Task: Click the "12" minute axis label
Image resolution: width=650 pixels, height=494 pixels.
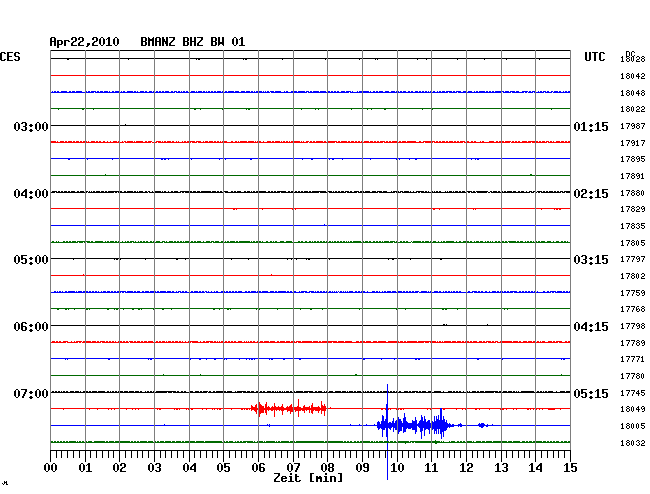Action: [466, 468]
